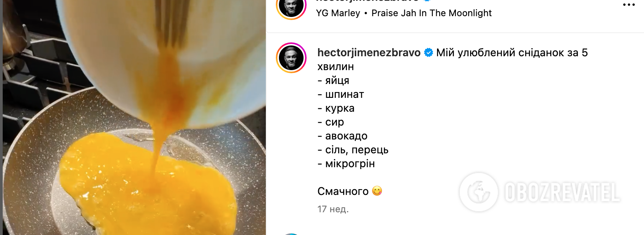Click the сіль, перець ingredient line
644x235 pixels.
pos(353,150)
